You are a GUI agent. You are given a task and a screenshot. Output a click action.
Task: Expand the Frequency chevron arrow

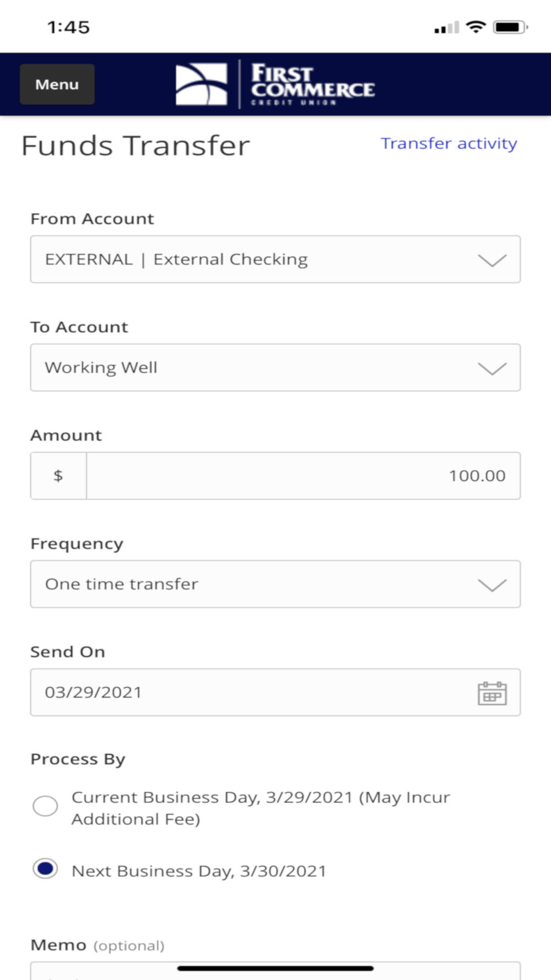(x=492, y=585)
